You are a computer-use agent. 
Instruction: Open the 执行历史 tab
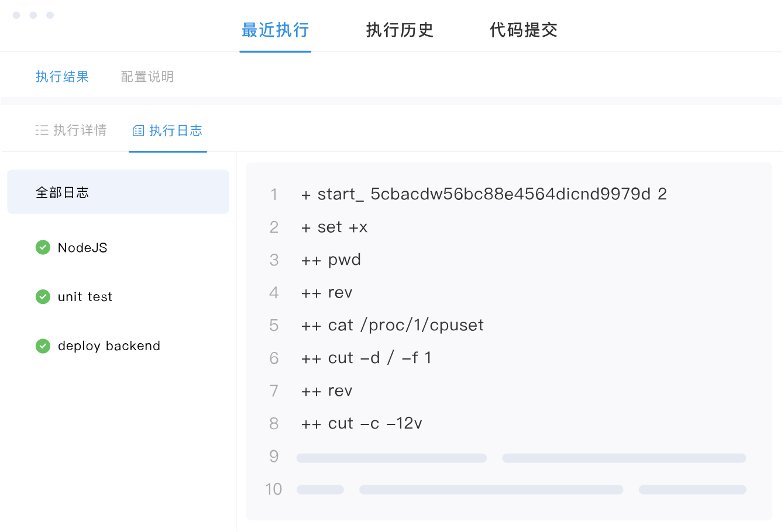coord(400,30)
